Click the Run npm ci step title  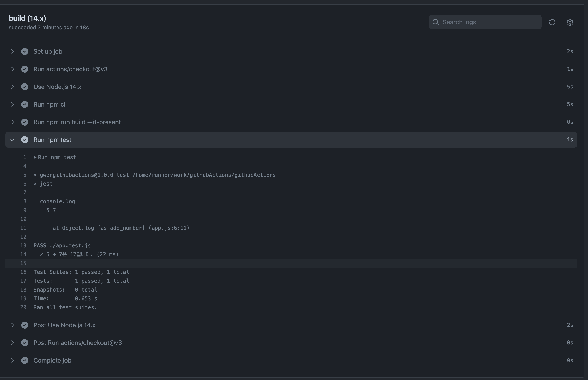point(49,104)
